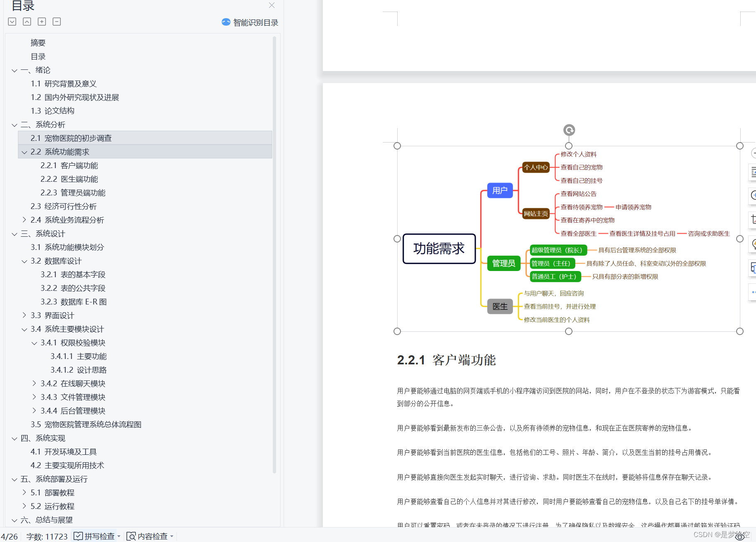The width and height of the screenshot is (756, 542).
Task: Click page count 4/26 in status bar
Action: tap(9, 536)
